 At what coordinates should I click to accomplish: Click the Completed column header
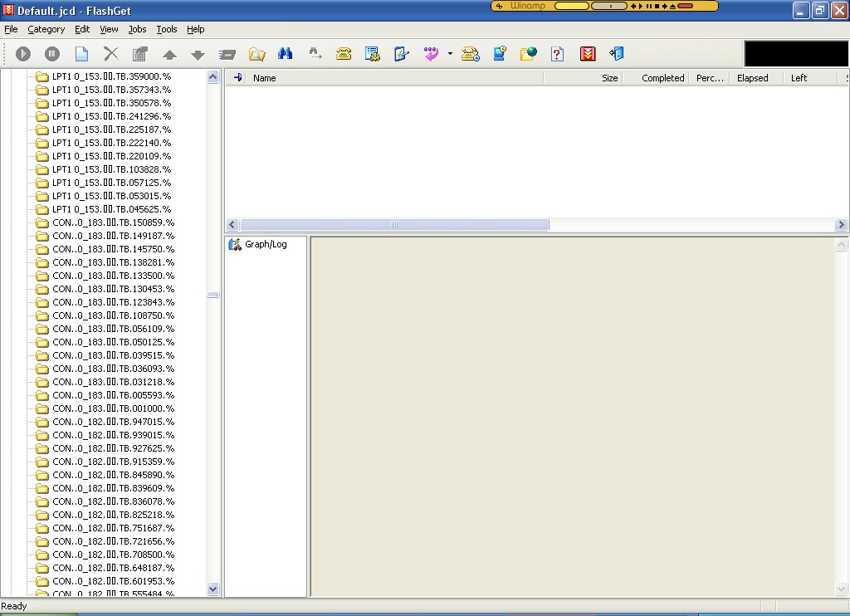[662, 78]
